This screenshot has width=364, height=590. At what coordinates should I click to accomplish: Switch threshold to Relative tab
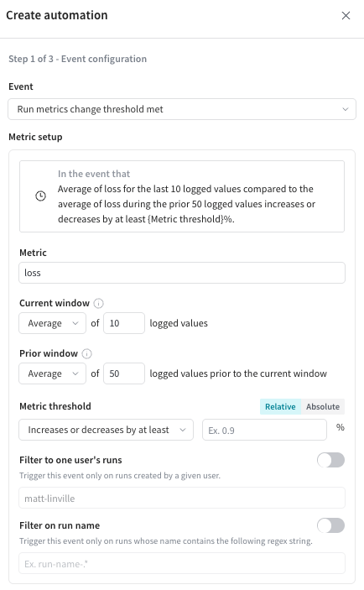[x=280, y=407]
